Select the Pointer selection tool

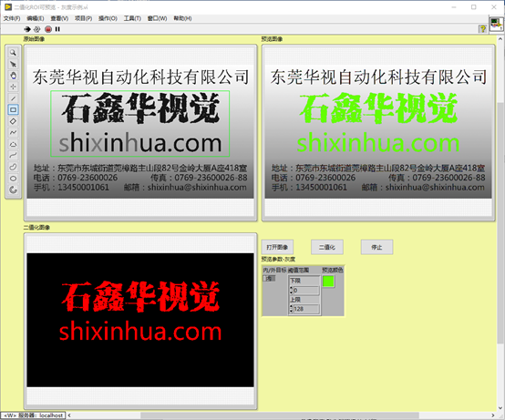click(x=13, y=64)
